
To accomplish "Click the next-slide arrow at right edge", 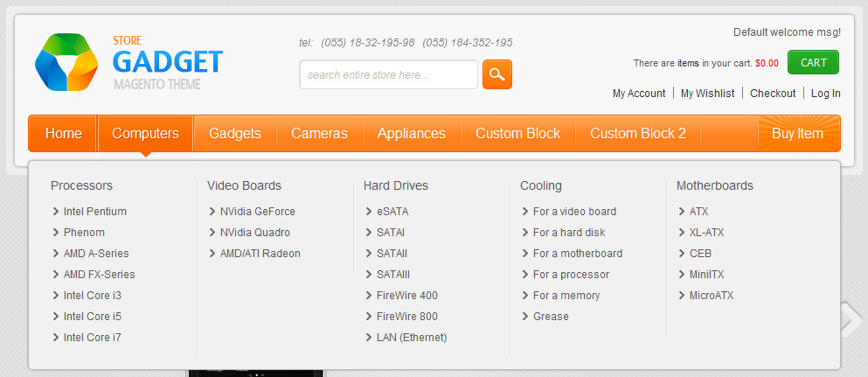I will [x=851, y=319].
